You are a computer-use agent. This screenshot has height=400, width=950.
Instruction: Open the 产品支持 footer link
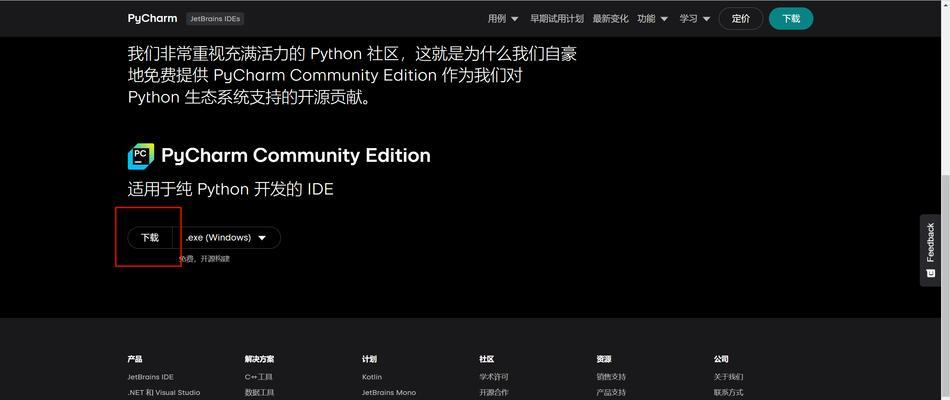tap(611, 393)
